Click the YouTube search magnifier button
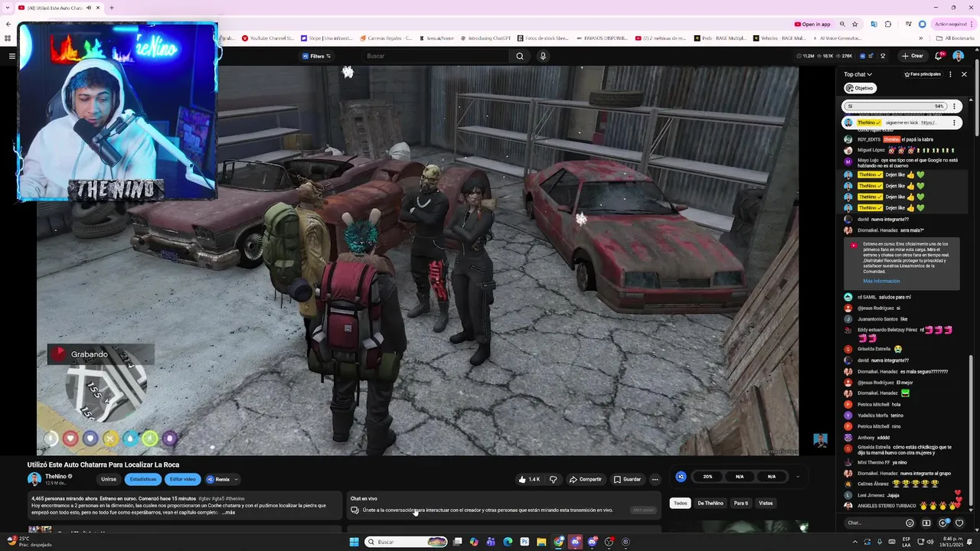This screenshot has height=551, width=980. 520,56
